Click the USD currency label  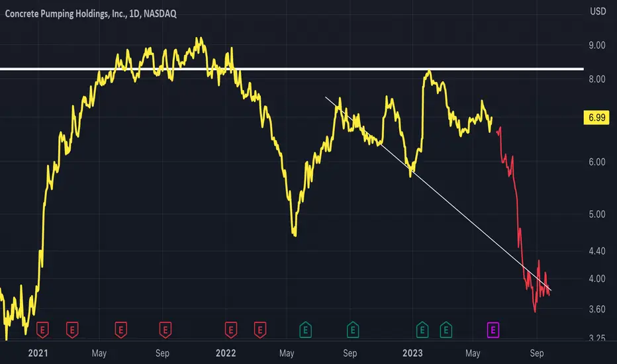598,11
